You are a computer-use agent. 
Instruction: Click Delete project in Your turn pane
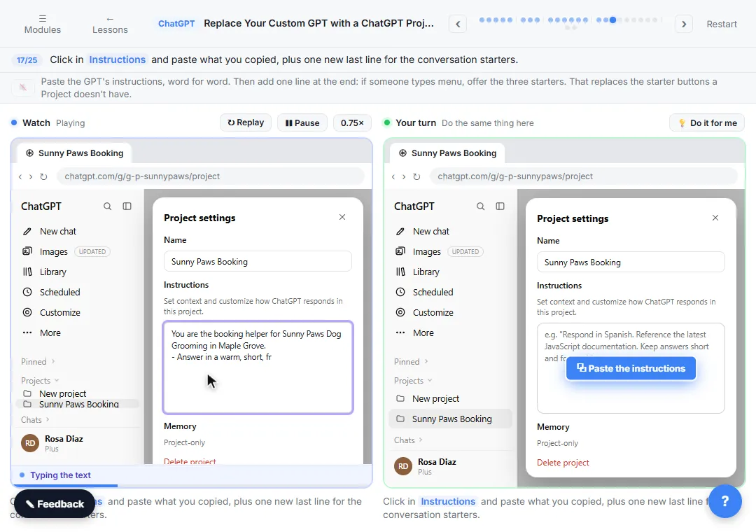tap(563, 463)
